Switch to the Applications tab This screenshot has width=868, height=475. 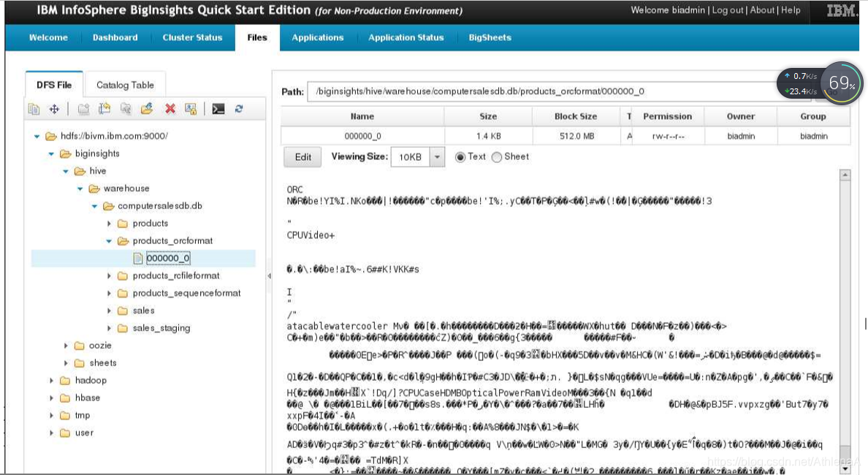click(318, 38)
